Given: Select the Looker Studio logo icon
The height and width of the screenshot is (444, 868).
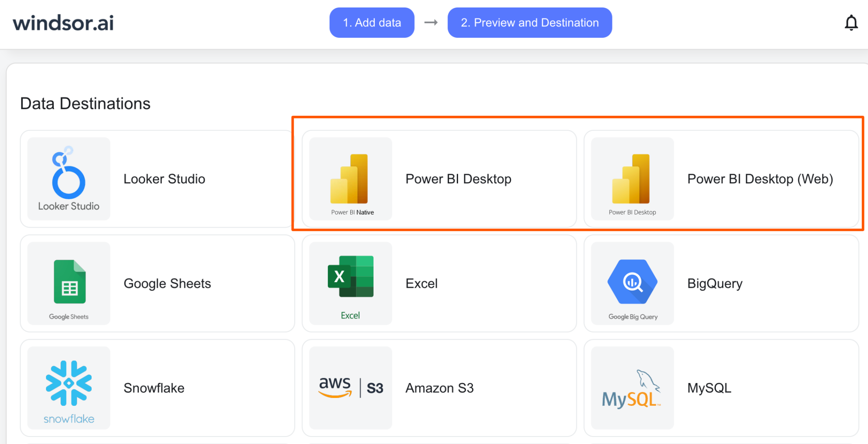Looking at the screenshot, I should [69, 179].
